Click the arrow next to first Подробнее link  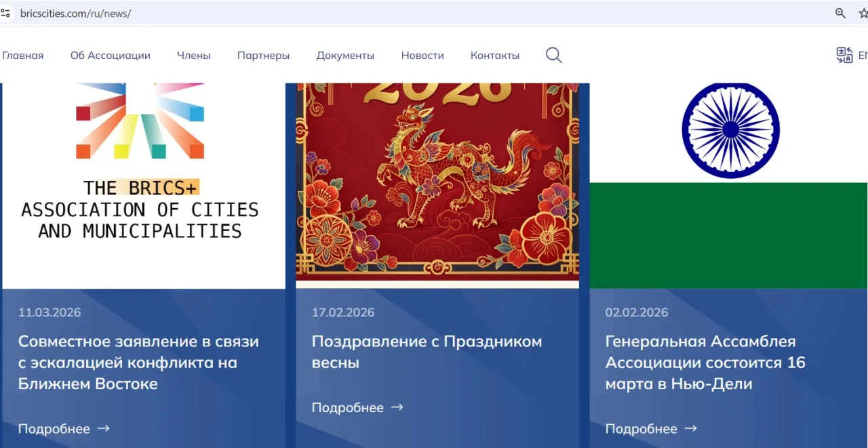[x=104, y=428]
